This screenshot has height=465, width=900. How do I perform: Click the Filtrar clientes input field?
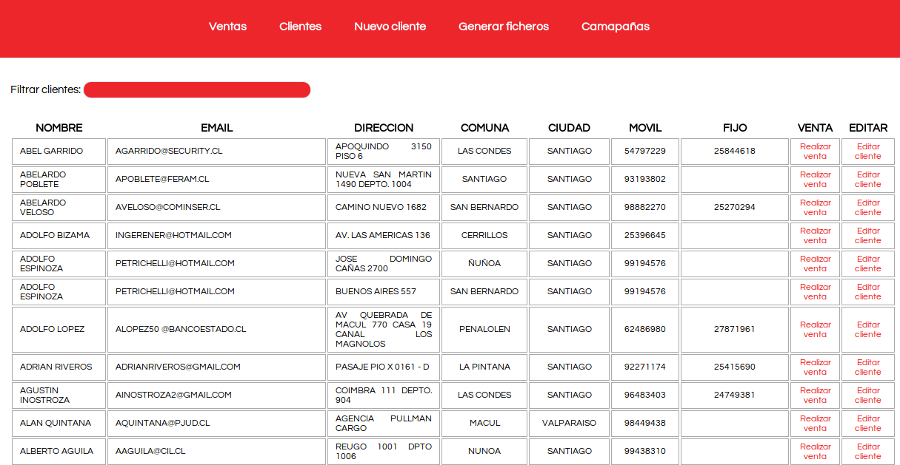point(197,90)
